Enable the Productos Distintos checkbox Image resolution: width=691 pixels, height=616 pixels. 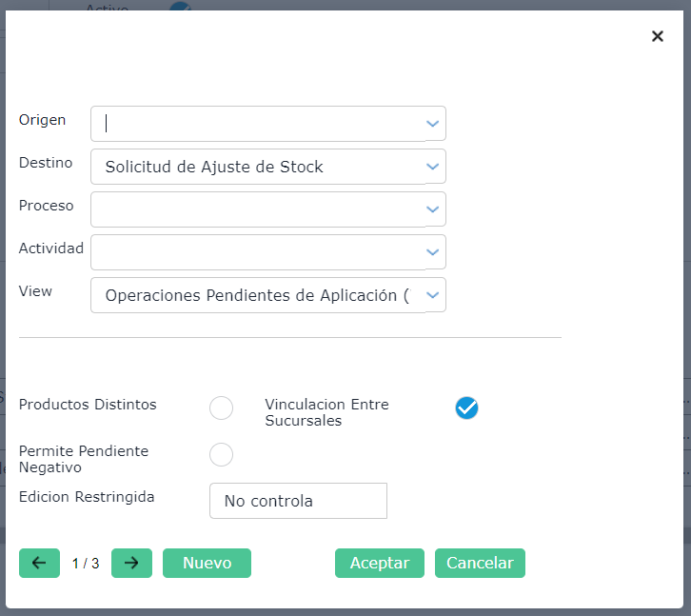click(x=221, y=408)
